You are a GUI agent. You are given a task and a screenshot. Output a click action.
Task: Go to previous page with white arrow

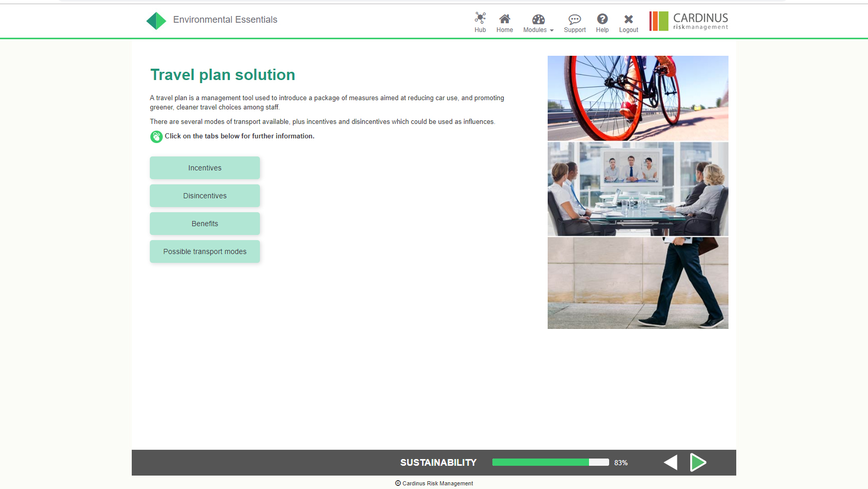point(671,462)
